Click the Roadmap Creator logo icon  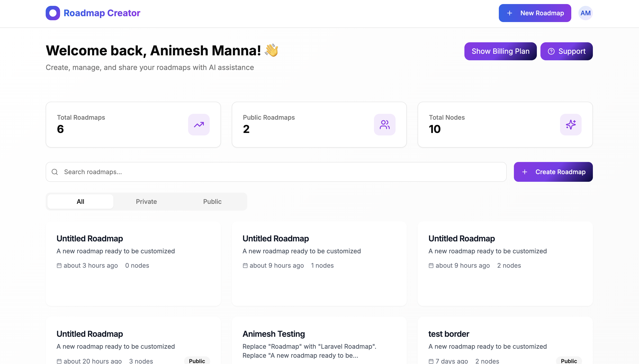point(53,13)
